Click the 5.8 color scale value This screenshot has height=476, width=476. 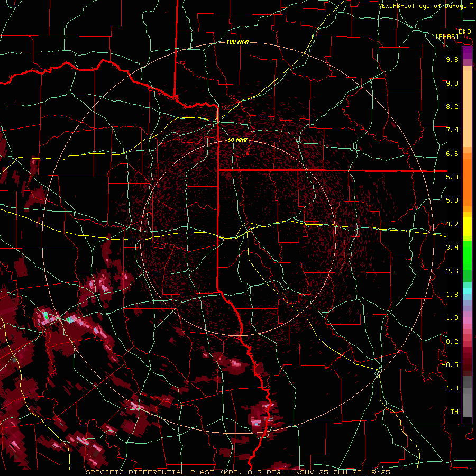tap(452, 177)
